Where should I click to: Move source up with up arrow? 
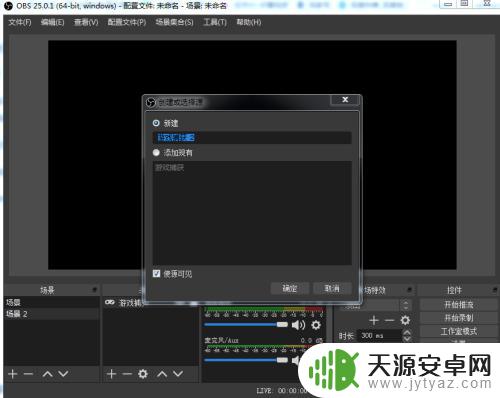[x=162, y=374]
